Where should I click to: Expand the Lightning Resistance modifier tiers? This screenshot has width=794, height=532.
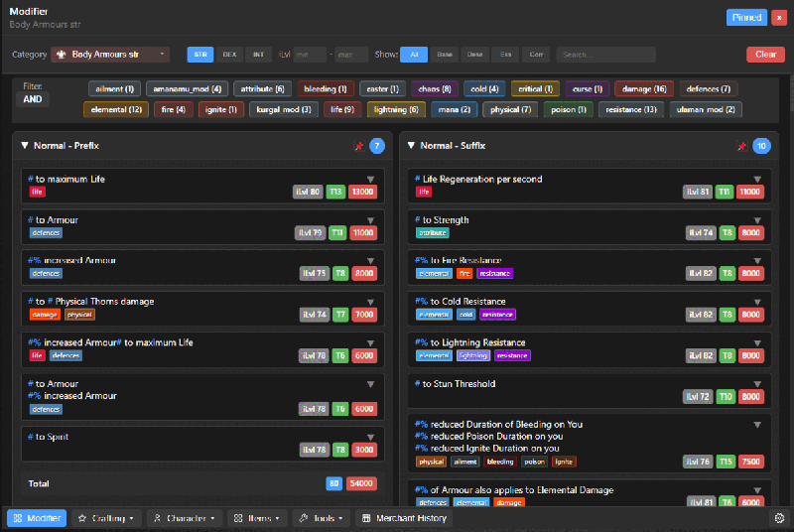[x=757, y=342]
